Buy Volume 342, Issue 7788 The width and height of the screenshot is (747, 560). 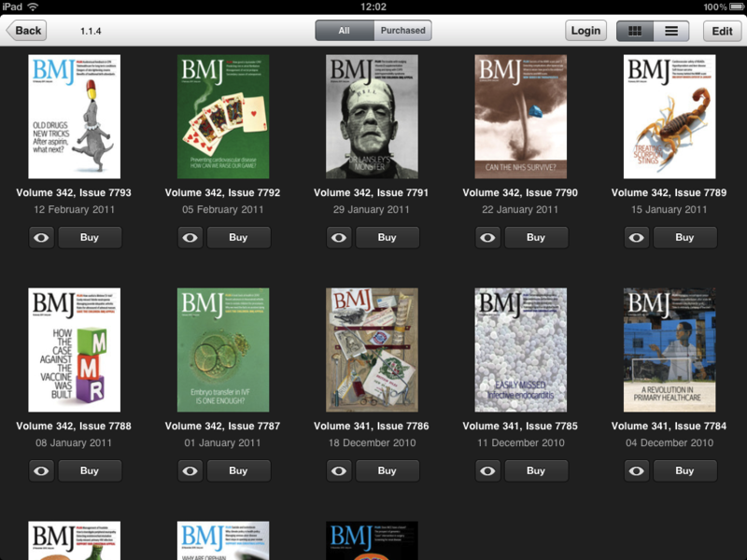pyautogui.click(x=90, y=470)
